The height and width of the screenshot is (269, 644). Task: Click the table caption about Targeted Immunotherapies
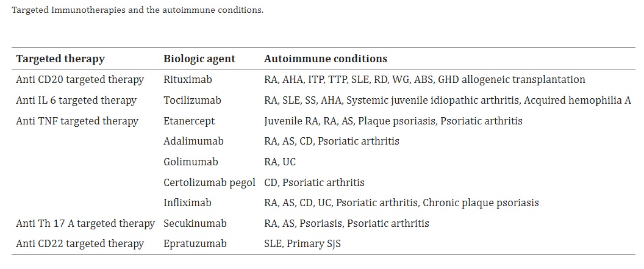tap(138, 10)
